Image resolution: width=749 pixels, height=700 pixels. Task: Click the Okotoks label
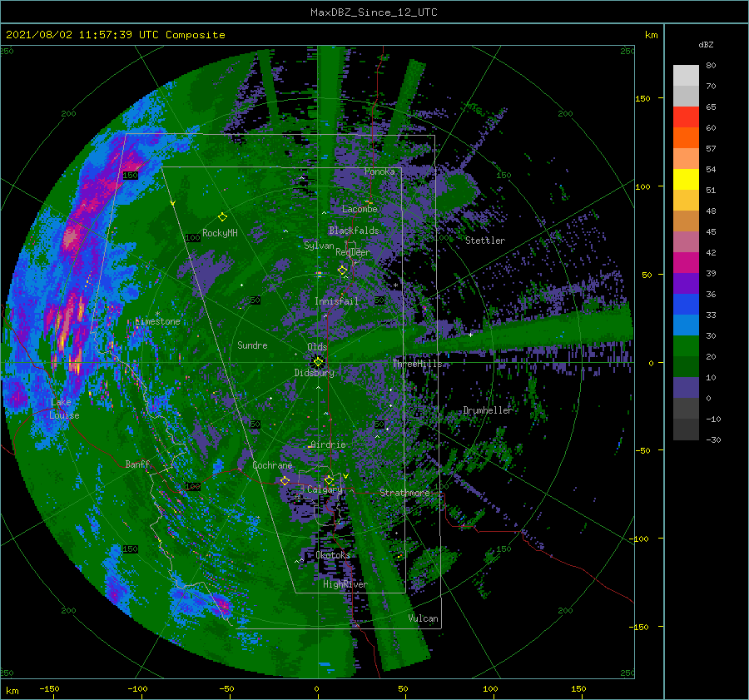pos(333,554)
